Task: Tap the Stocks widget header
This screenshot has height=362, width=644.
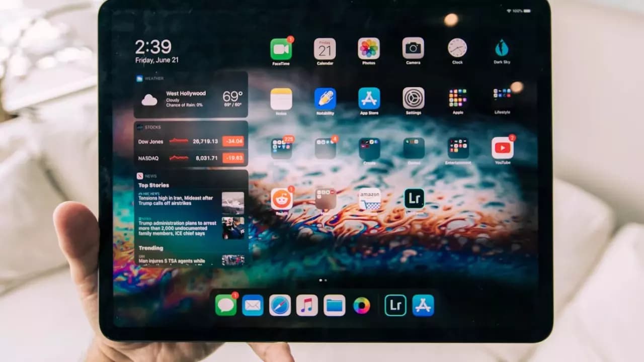Action: click(x=149, y=127)
